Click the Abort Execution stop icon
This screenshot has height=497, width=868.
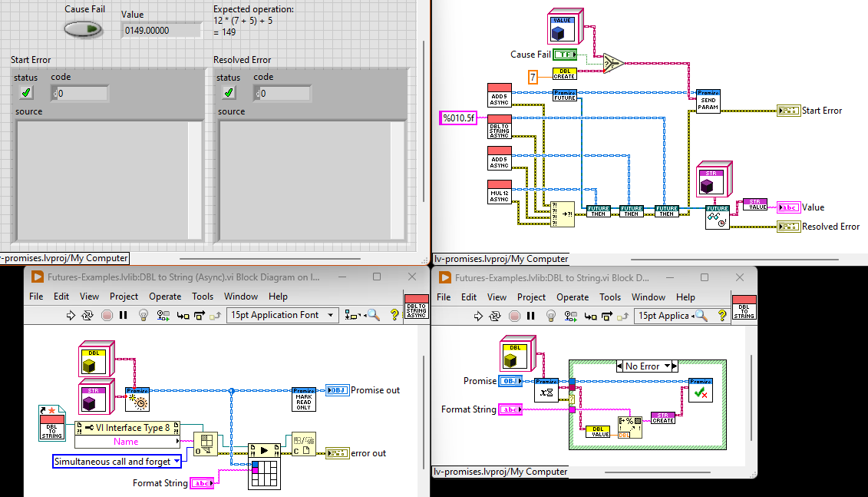pos(107,315)
